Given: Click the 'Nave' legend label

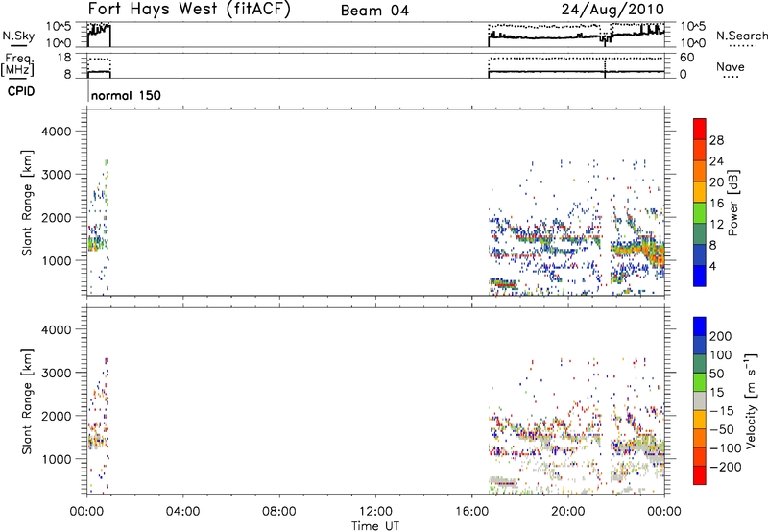Looking at the screenshot, I should pyautogui.click(x=731, y=66).
